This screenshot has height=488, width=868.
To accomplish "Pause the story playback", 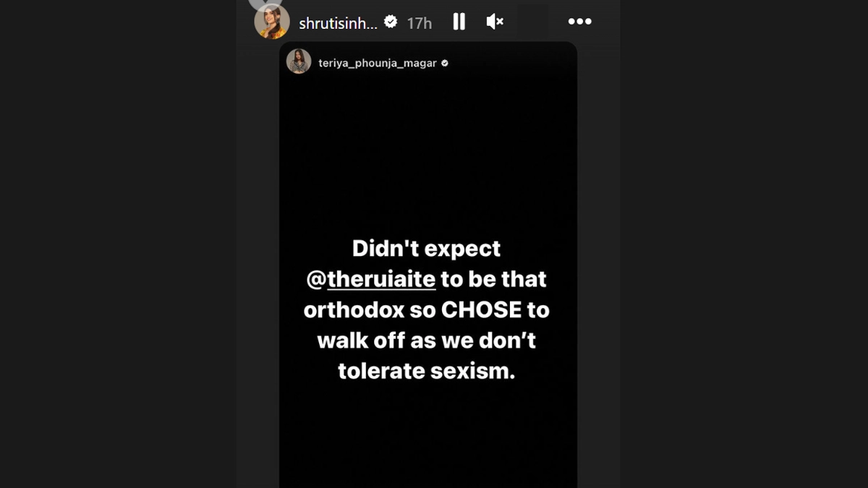I will click(459, 22).
